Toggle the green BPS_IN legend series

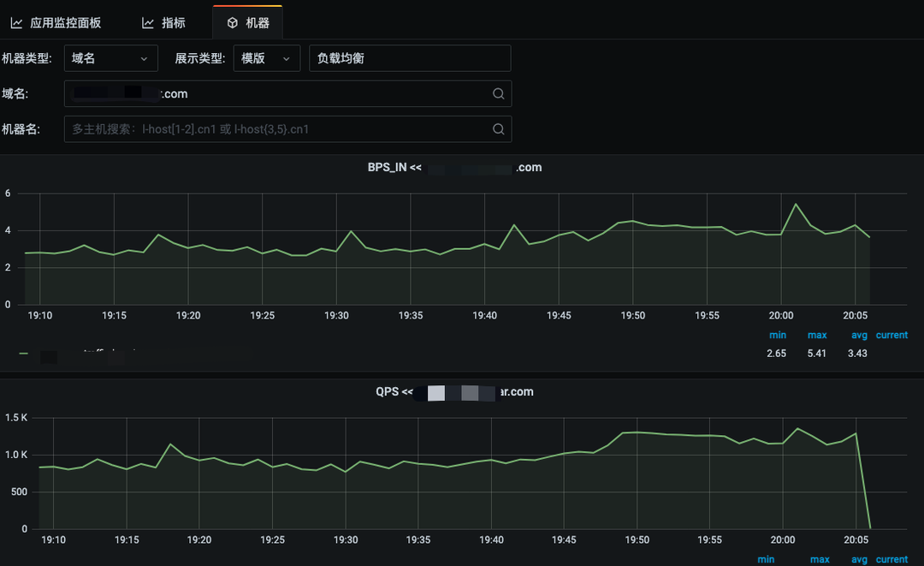(24, 354)
